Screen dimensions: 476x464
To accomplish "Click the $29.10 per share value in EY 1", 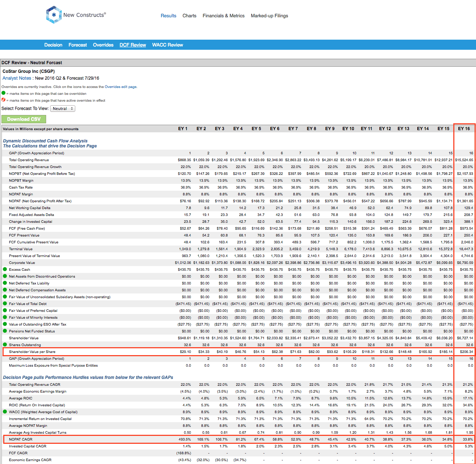I will (x=185, y=352).
